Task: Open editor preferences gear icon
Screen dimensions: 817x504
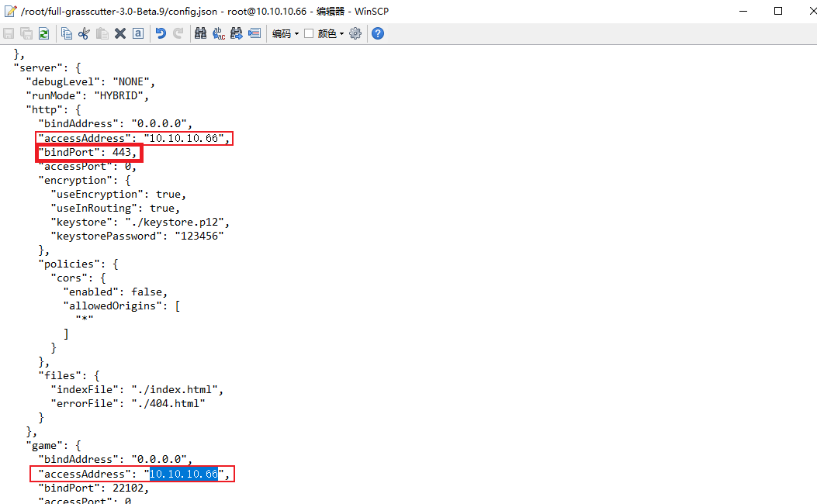Action: pyautogui.click(x=355, y=33)
